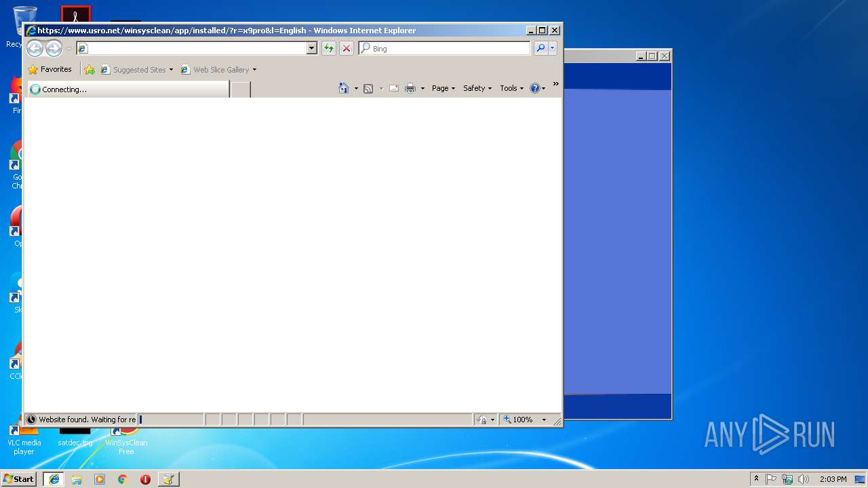The width and height of the screenshot is (868, 488).
Task: Click the Show desktop button
Action: coord(860,479)
